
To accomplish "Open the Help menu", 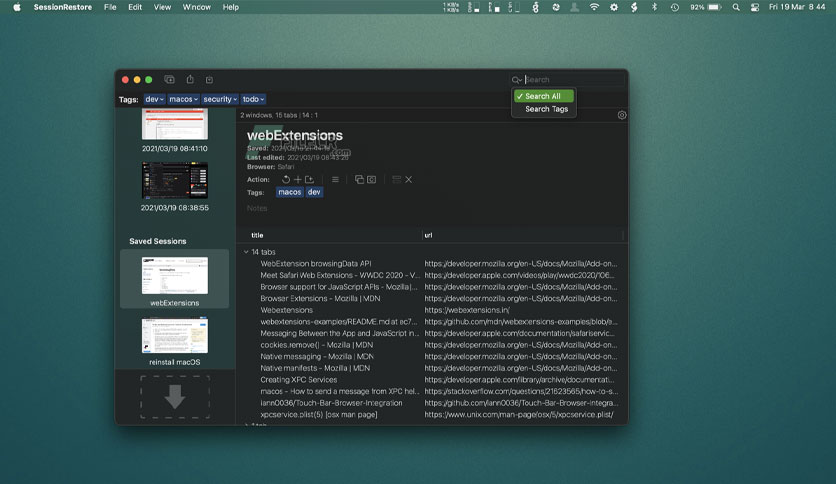I will pyautogui.click(x=230, y=7).
